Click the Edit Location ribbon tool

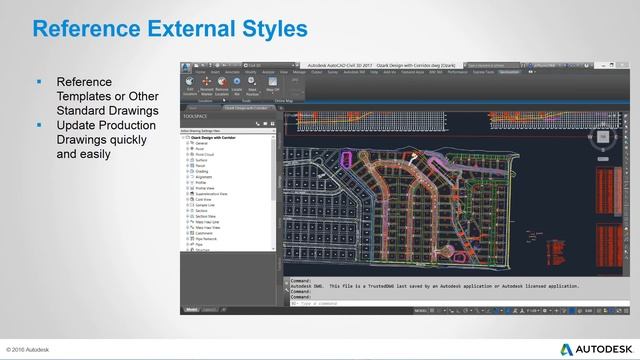coord(190,86)
